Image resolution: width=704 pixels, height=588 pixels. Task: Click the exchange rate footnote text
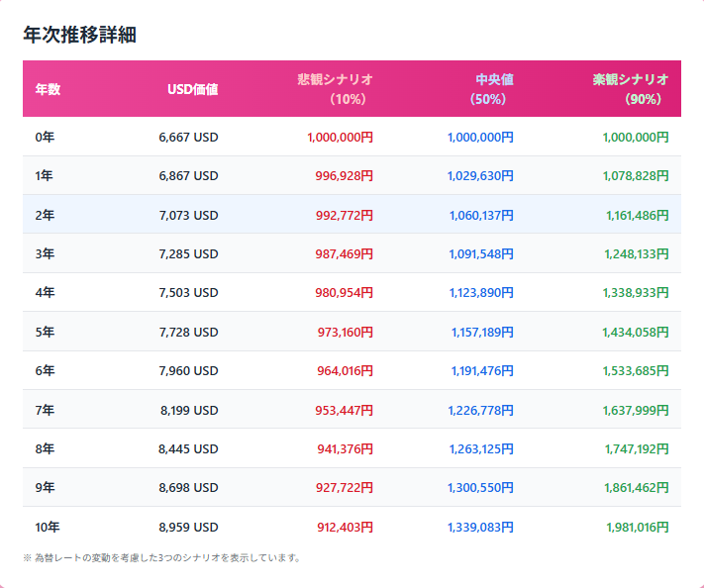[x=161, y=557]
